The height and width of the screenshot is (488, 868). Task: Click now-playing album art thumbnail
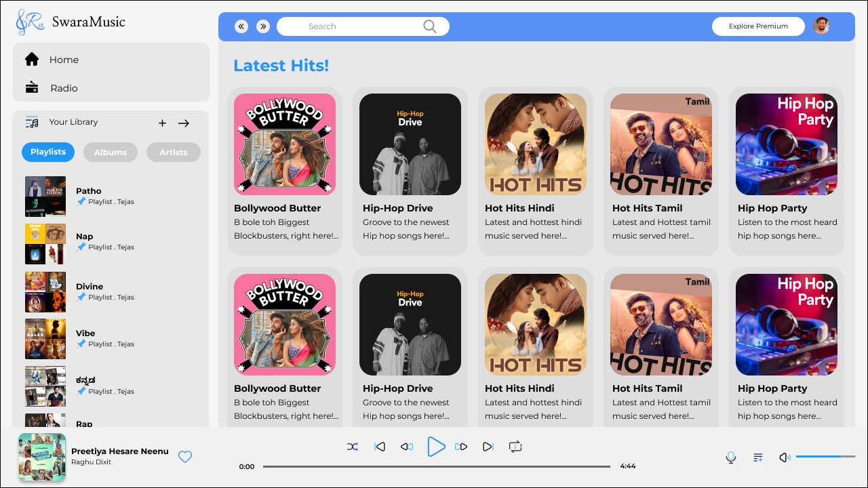(x=42, y=457)
